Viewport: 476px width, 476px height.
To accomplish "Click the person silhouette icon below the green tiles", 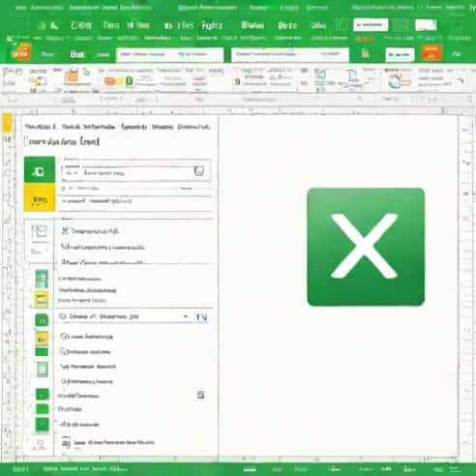I will click(41, 444).
